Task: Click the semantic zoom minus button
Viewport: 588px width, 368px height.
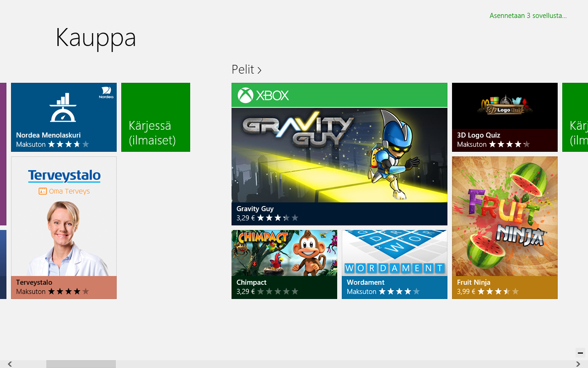Action: coord(580,353)
